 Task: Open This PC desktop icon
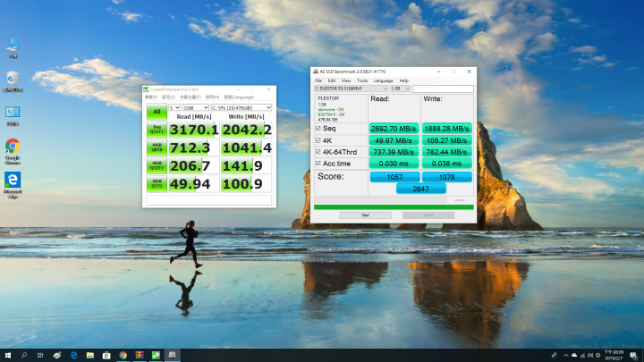click(x=13, y=45)
